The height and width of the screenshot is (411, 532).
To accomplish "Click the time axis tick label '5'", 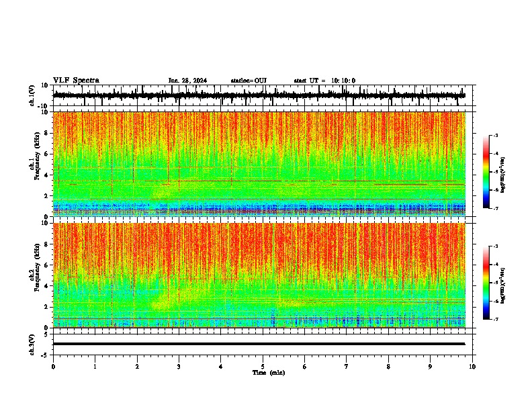I will point(263,367).
